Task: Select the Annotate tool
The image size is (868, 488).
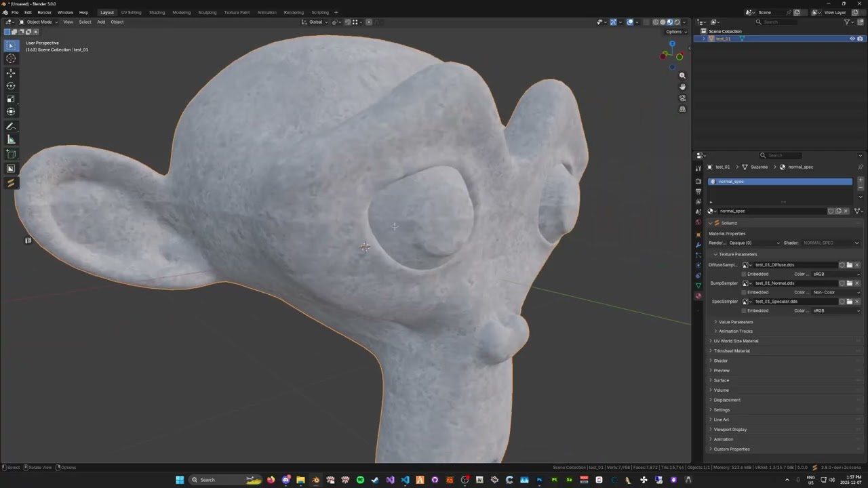Action: point(11,127)
